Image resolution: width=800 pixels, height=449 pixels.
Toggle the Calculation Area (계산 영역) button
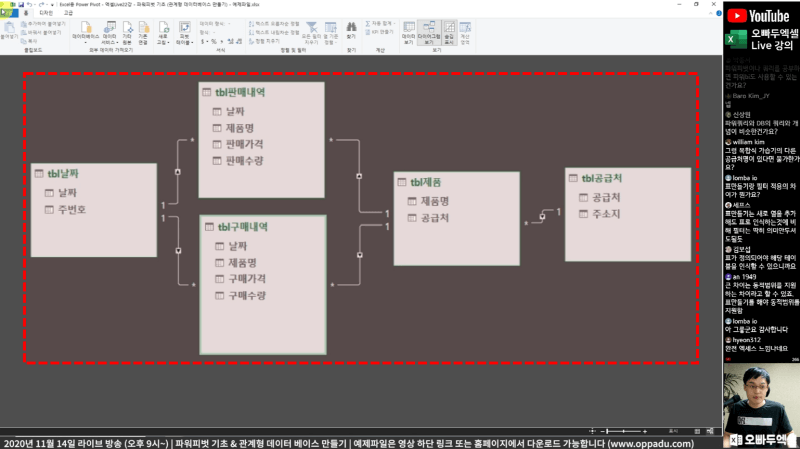465,33
